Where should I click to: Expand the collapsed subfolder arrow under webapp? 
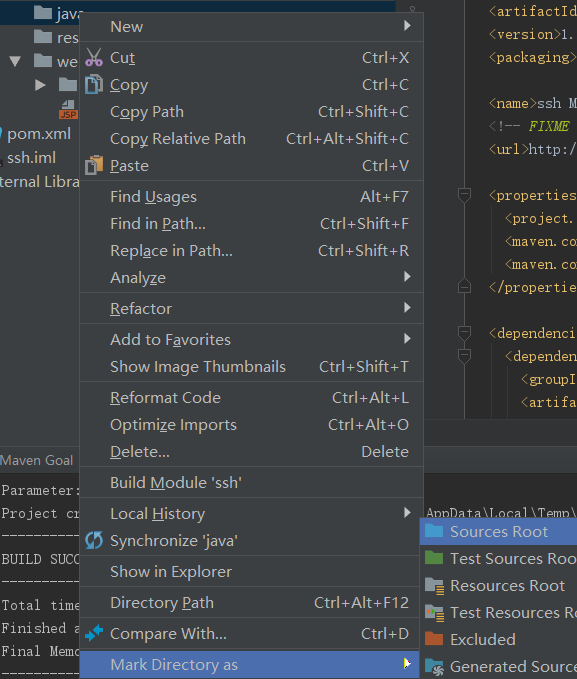40,85
